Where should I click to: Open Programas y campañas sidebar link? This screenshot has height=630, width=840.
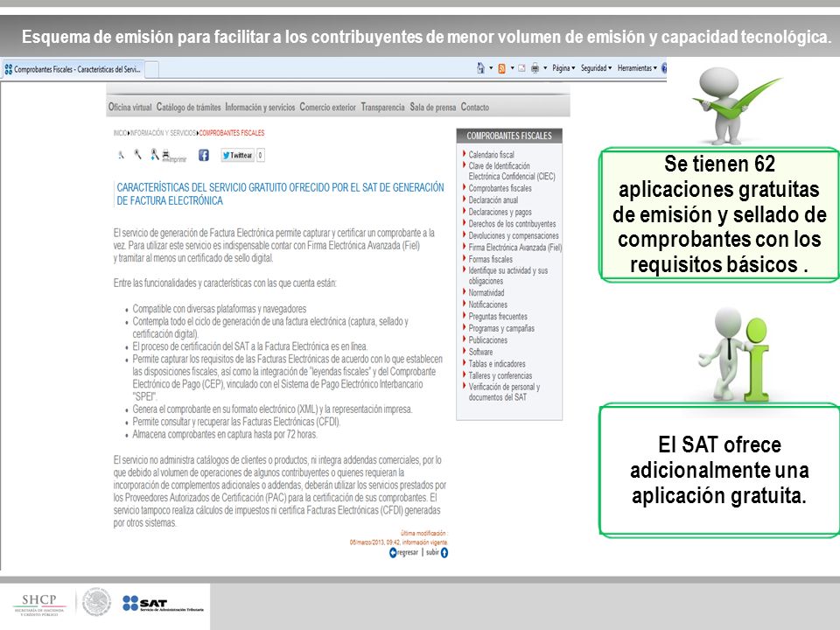[500, 328]
